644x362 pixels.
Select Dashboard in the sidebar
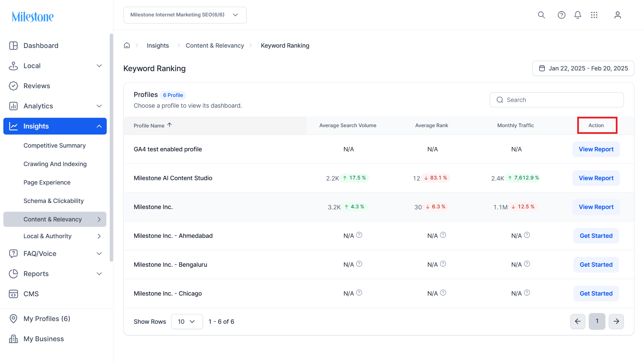(41, 46)
